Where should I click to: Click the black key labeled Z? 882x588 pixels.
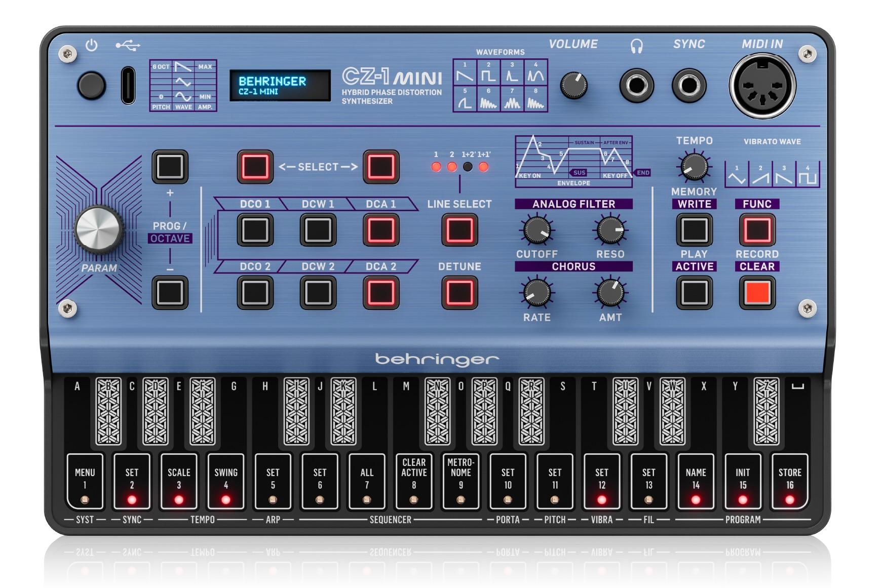[x=766, y=411]
